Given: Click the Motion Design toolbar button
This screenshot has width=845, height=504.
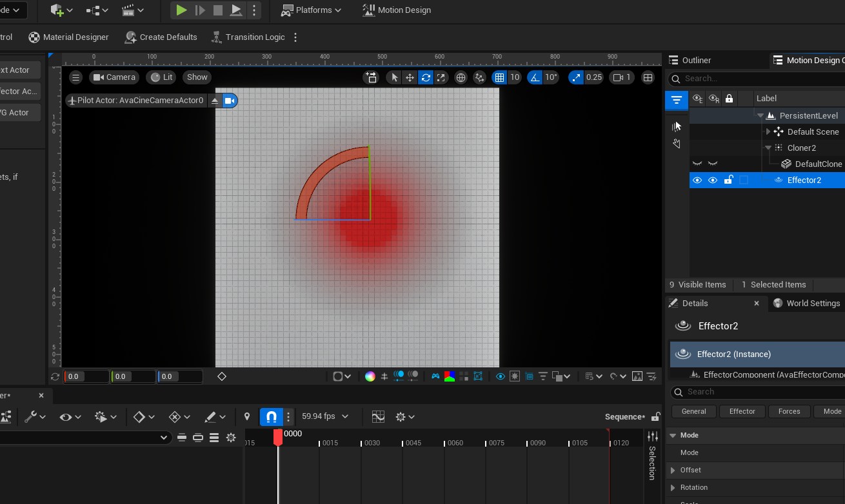Looking at the screenshot, I should 396,10.
